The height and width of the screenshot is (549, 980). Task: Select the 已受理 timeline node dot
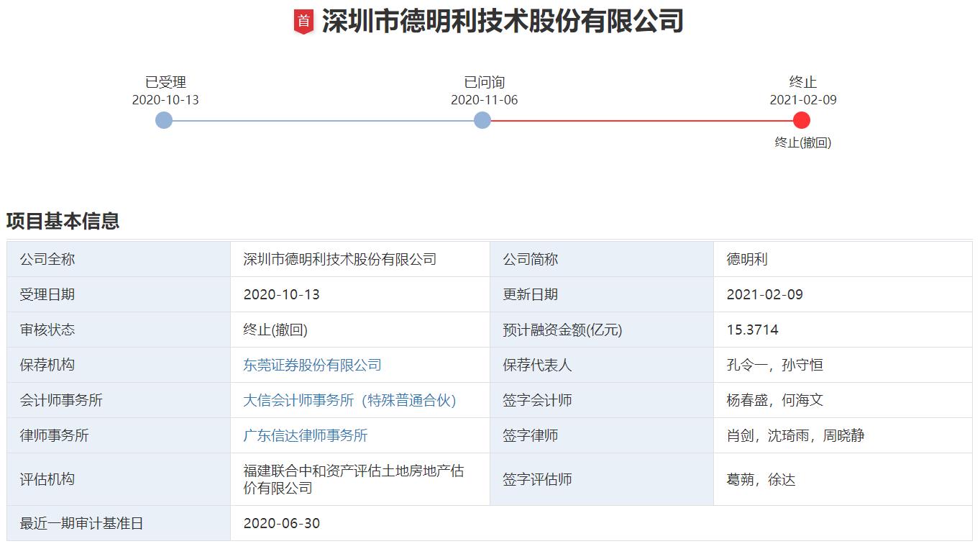[164, 120]
